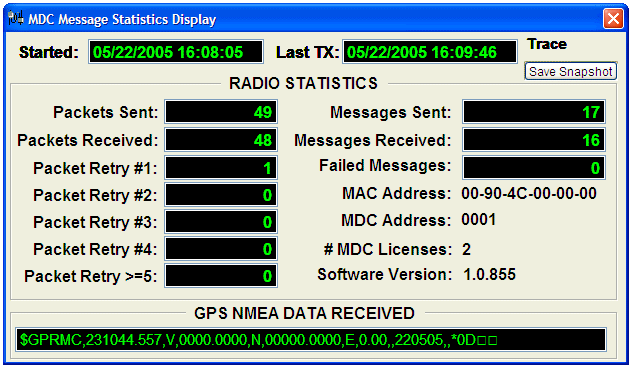Select the Last TX timestamp field

pos(430,52)
